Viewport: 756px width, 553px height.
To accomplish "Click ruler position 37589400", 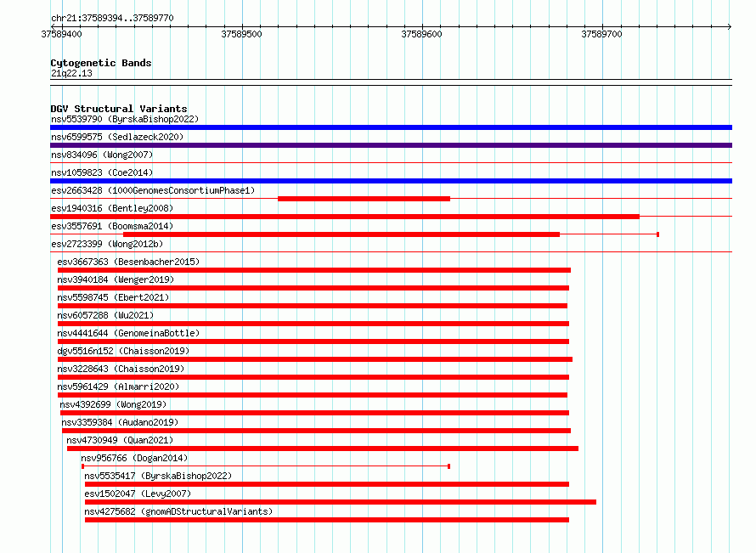I will coord(62,34).
